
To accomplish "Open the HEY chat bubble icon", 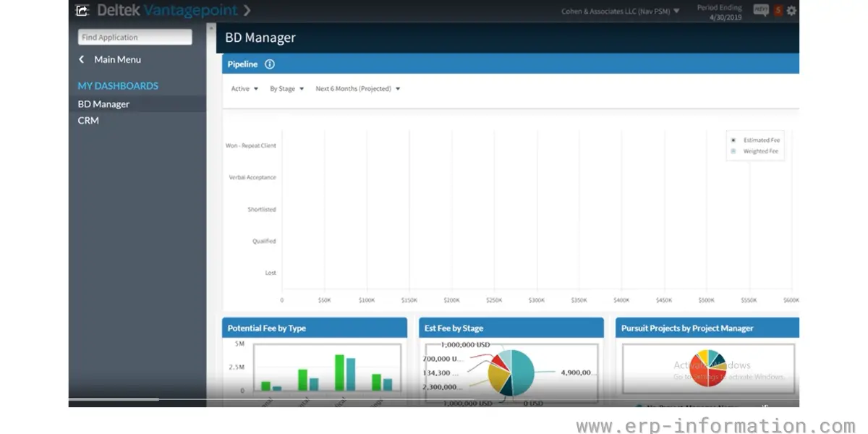I will 760,10.
